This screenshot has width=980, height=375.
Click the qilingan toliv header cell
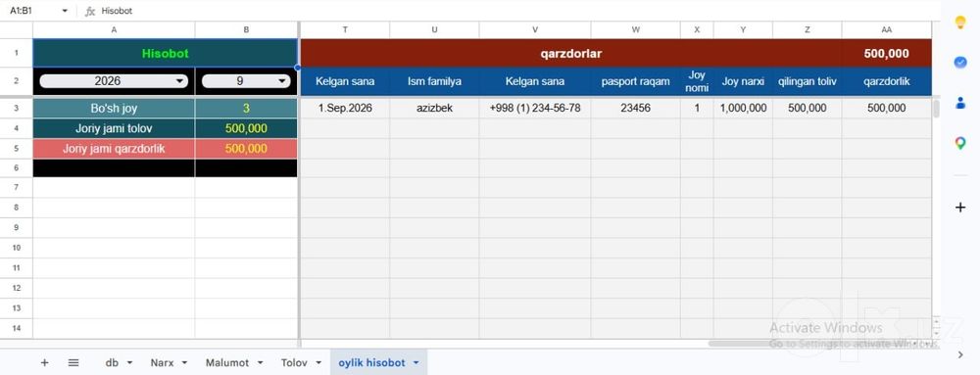coord(808,81)
